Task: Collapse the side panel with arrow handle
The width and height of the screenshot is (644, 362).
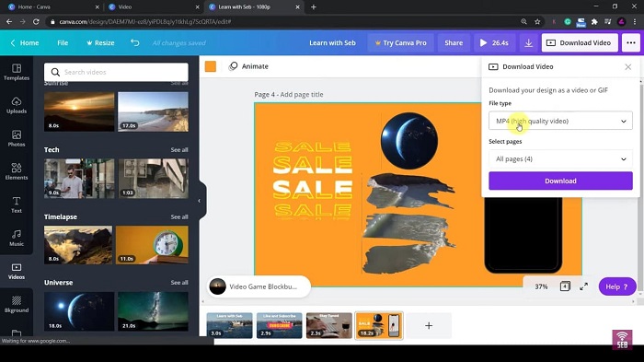Action: (200, 201)
